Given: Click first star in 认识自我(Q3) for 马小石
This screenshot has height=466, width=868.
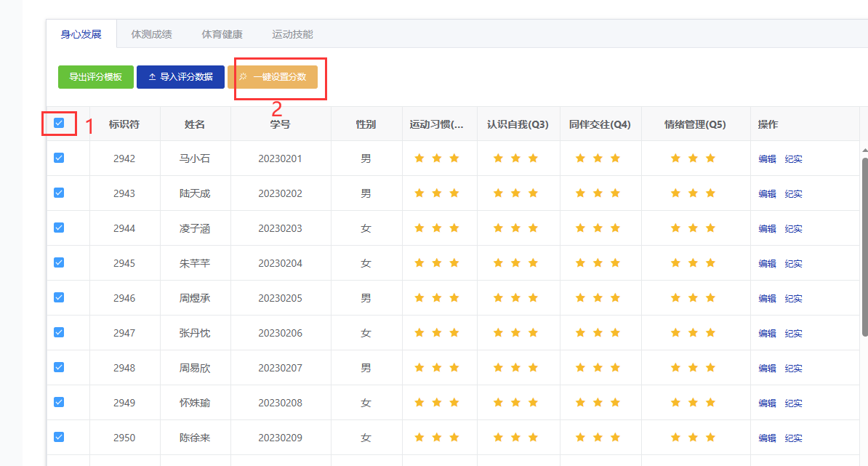Looking at the screenshot, I should coord(498,158).
